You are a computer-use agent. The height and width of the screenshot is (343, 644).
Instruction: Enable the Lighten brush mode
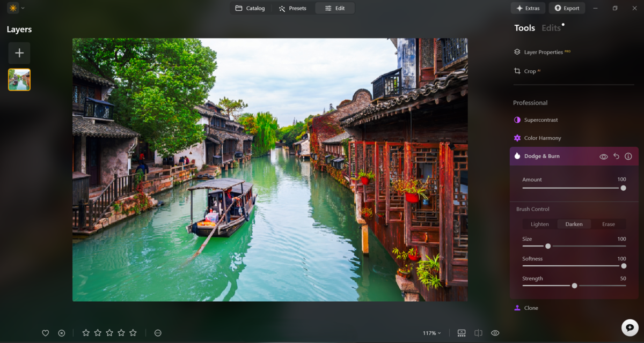tap(539, 224)
